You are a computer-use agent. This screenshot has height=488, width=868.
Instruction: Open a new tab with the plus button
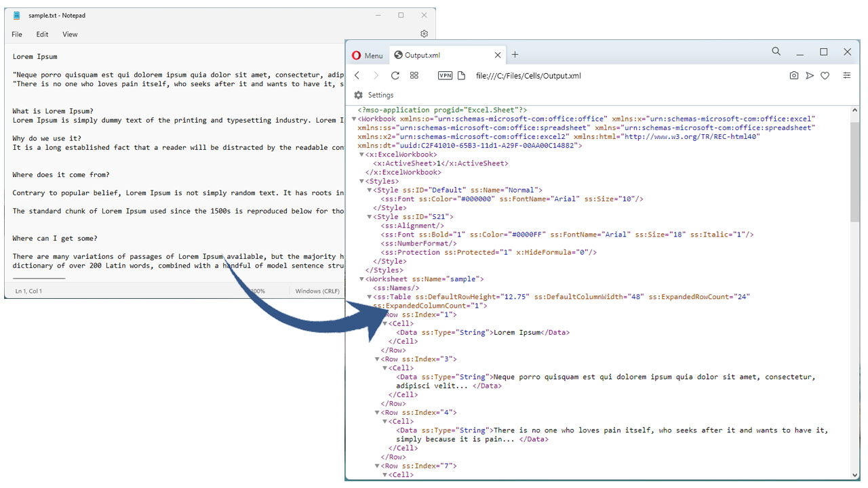coord(515,55)
